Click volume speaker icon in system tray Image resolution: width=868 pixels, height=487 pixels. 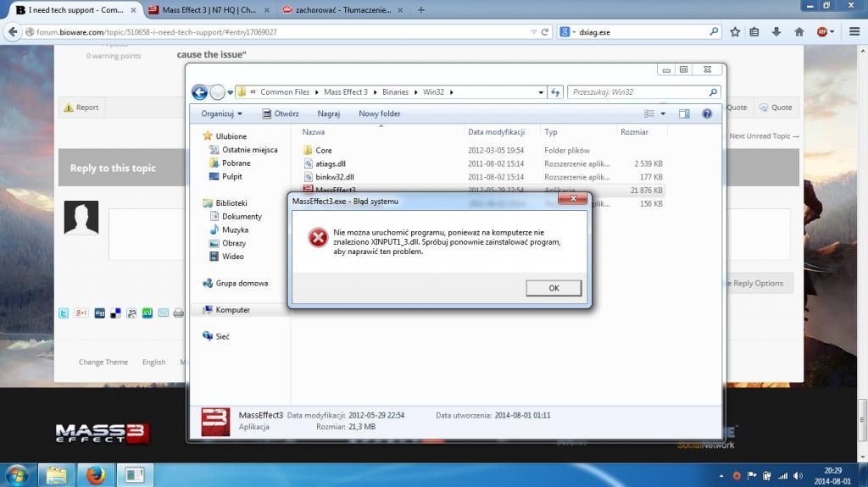798,475
